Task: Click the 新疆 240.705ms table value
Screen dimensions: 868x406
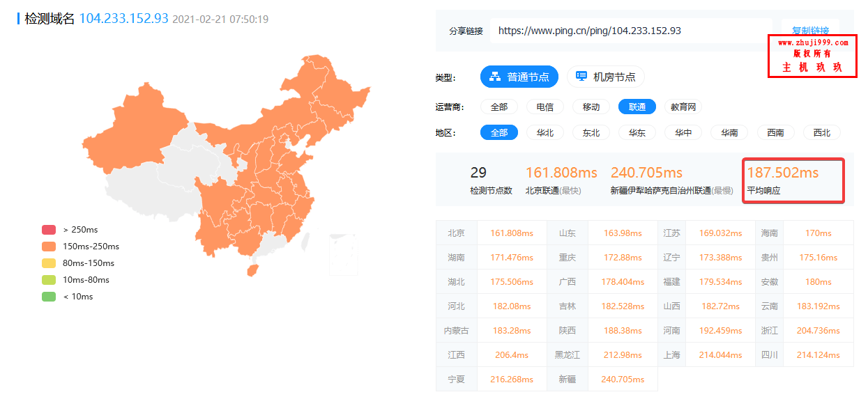Action: 623,380
